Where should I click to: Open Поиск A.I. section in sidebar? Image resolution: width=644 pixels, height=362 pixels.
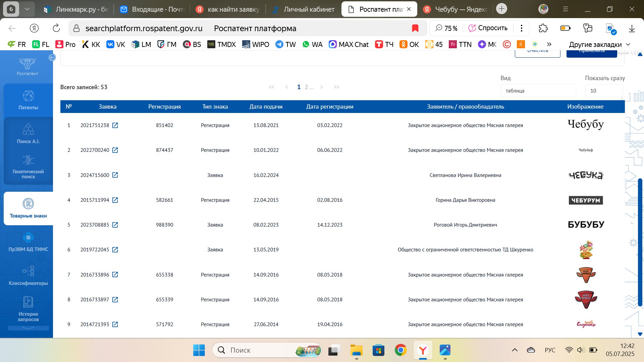click(28, 134)
